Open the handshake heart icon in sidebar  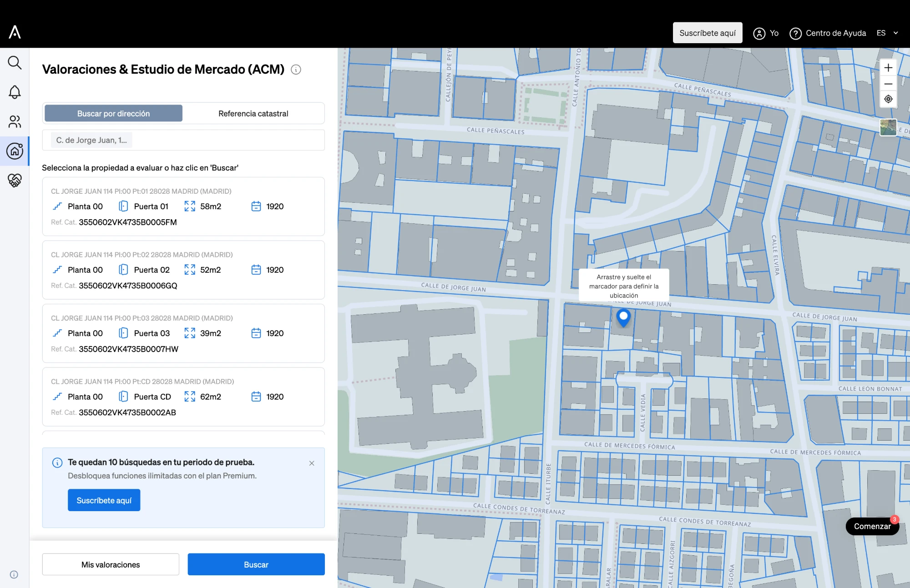pyautogui.click(x=15, y=181)
